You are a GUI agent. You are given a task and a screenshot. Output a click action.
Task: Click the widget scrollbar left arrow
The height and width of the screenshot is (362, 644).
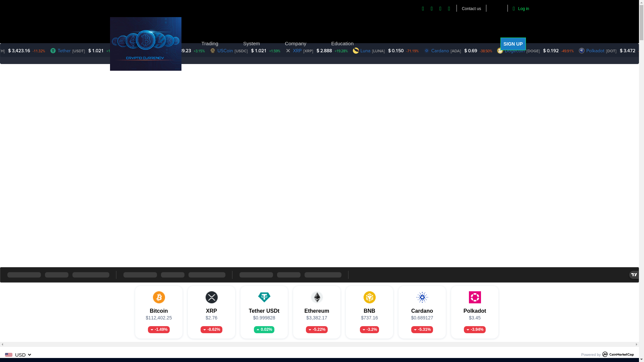point(2,344)
